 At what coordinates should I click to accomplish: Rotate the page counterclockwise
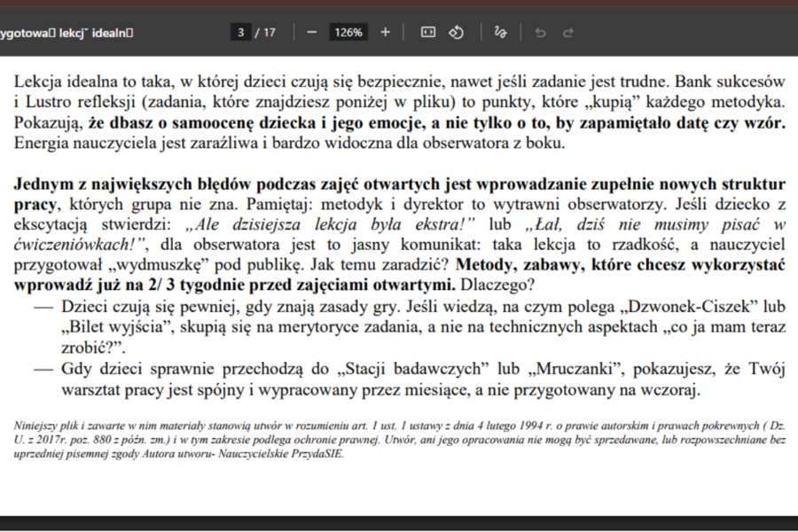(x=456, y=31)
